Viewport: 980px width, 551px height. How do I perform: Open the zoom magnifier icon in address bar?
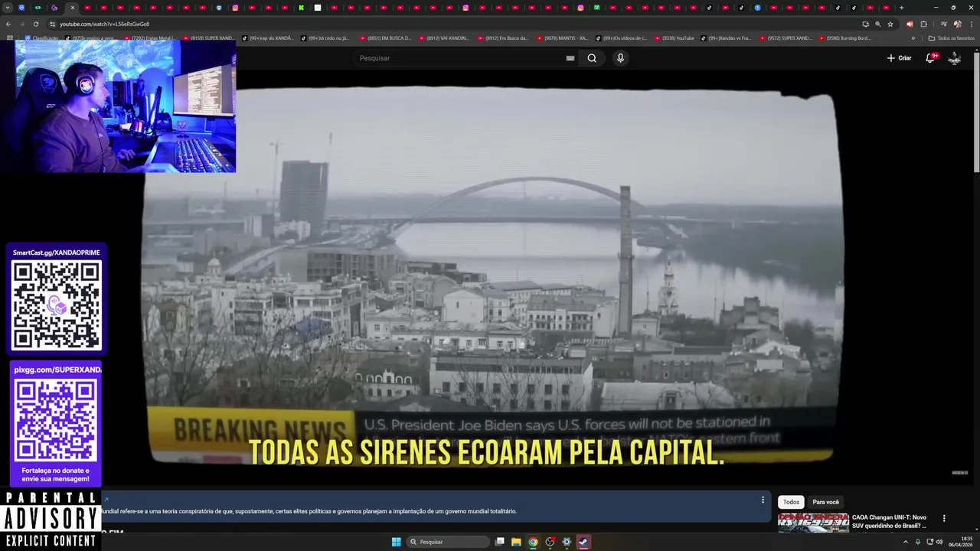[877, 24]
